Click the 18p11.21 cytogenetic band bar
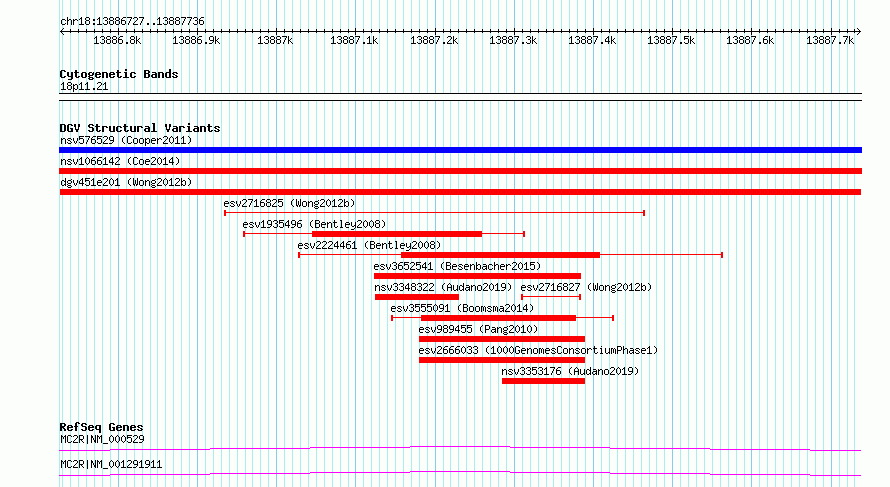This screenshot has width=890, height=487. click(460, 97)
